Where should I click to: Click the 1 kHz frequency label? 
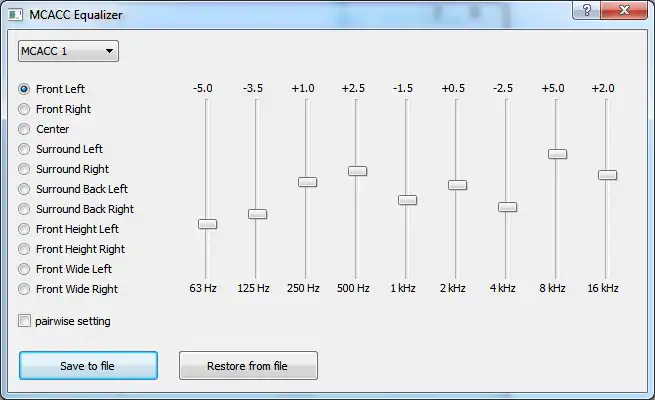(403, 288)
